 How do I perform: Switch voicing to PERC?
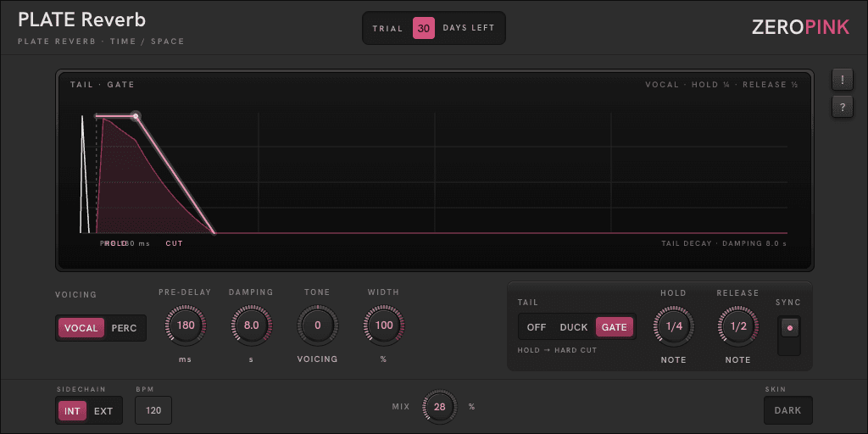click(x=124, y=328)
